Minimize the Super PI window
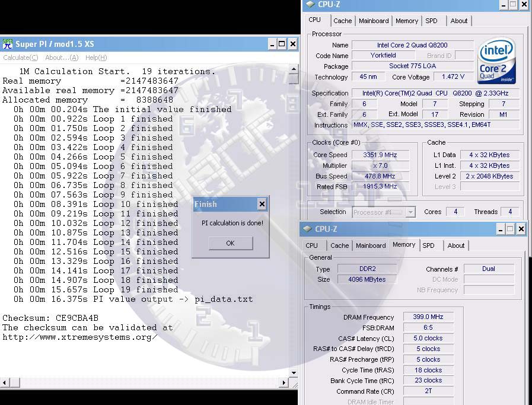 click(x=272, y=44)
